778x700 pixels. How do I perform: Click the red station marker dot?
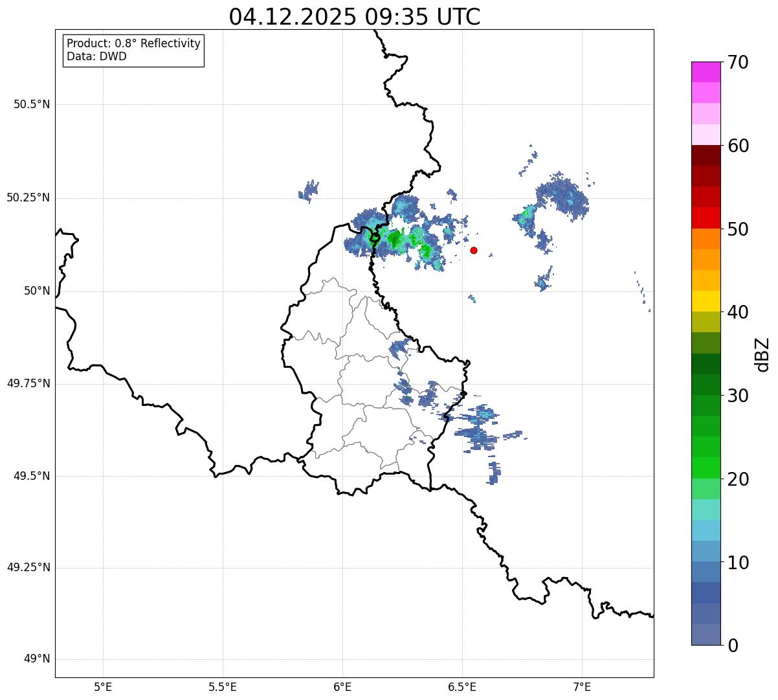pyautogui.click(x=474, y=250)
